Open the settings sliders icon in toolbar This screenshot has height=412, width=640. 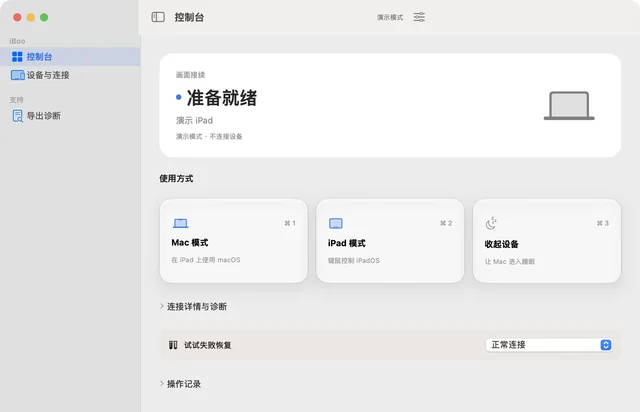419,17
